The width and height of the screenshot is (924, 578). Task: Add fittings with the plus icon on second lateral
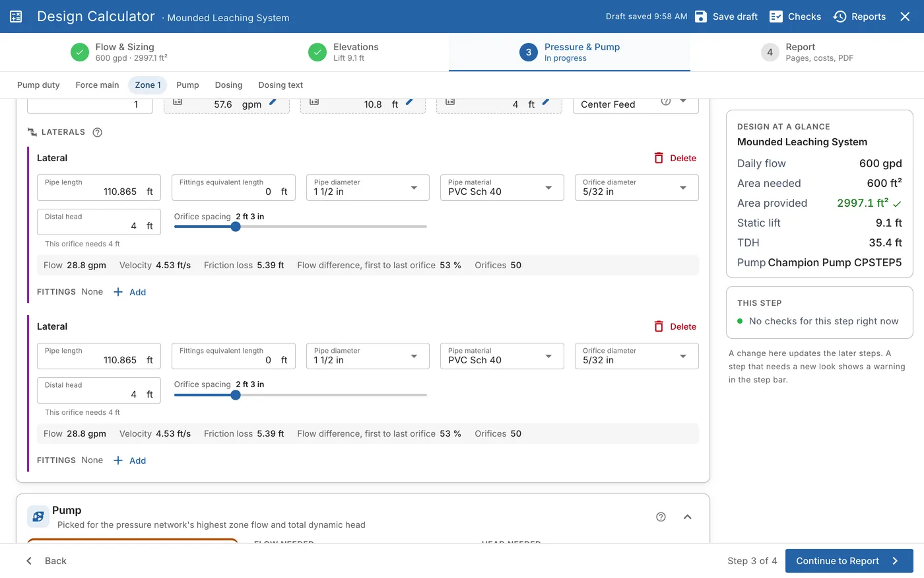click(118, 460)
